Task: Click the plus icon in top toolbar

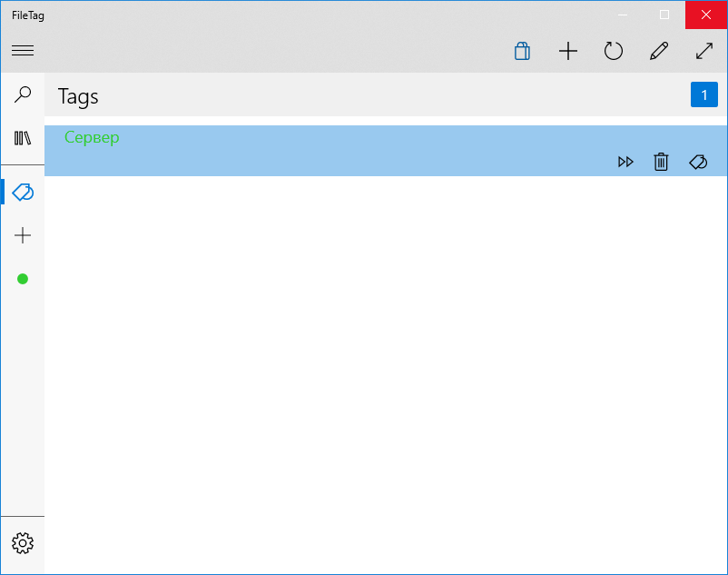Action: (568, 51)
